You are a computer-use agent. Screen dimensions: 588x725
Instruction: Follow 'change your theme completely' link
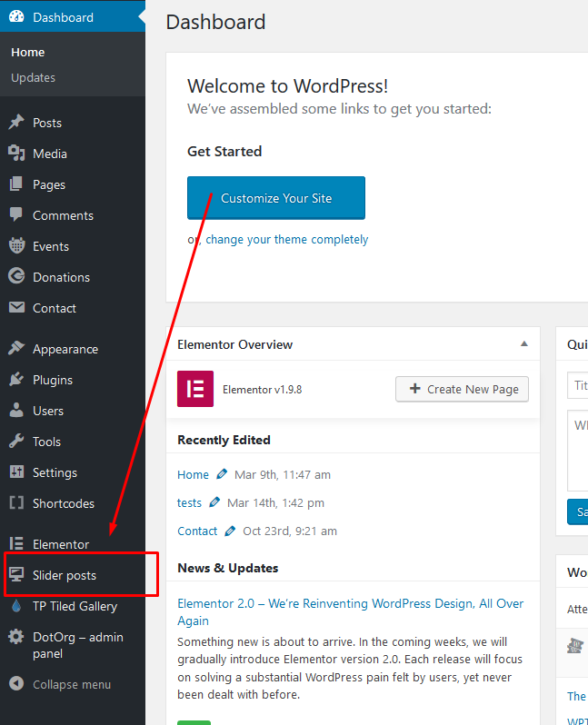(286, 240)
